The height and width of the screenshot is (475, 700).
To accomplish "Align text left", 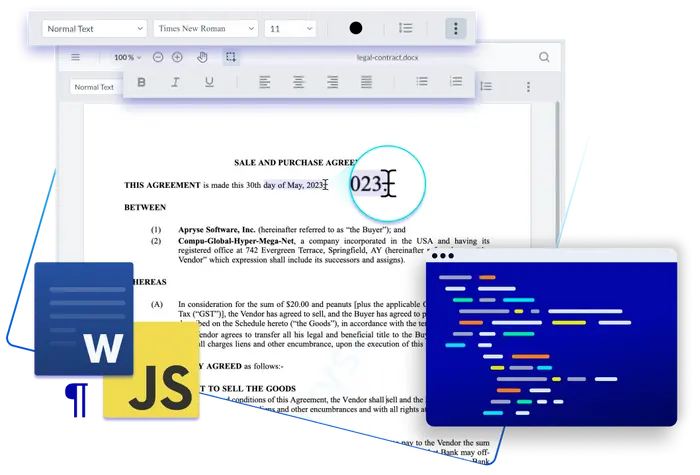I will (x=265, y=82).
